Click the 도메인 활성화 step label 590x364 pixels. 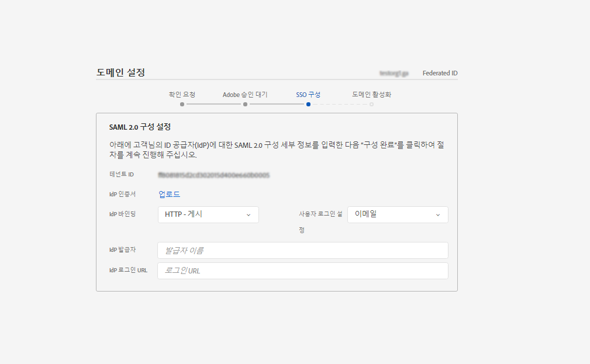pos(371,93)
